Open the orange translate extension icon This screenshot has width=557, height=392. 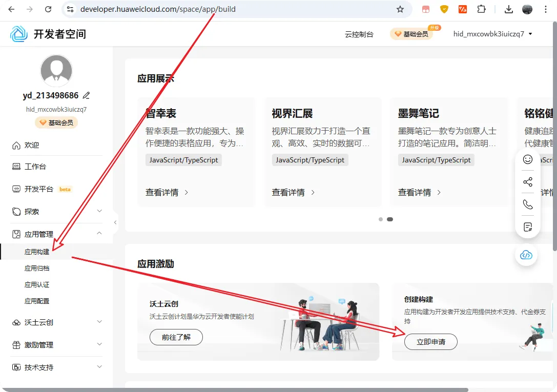pyautogui.click(x=463, y=9)
